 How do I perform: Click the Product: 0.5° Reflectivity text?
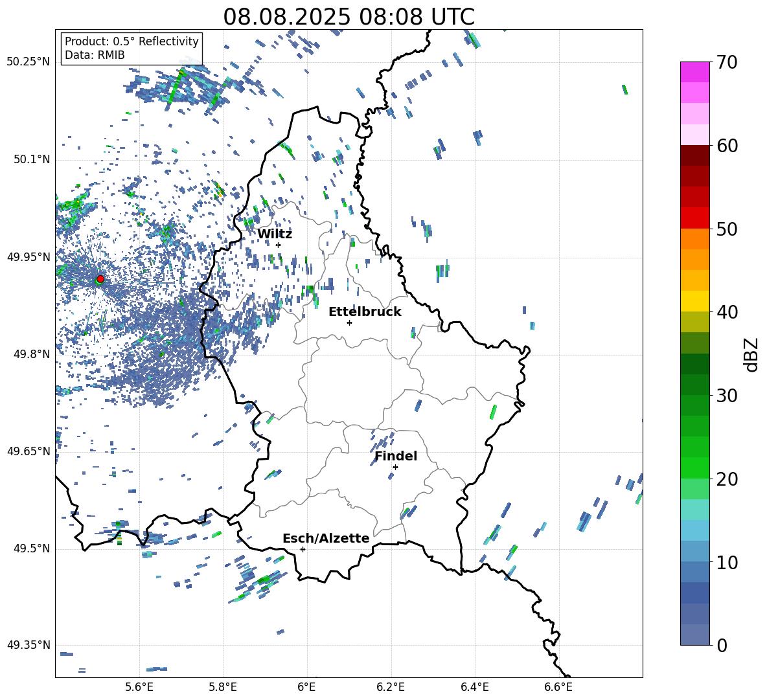click(132, 41)
